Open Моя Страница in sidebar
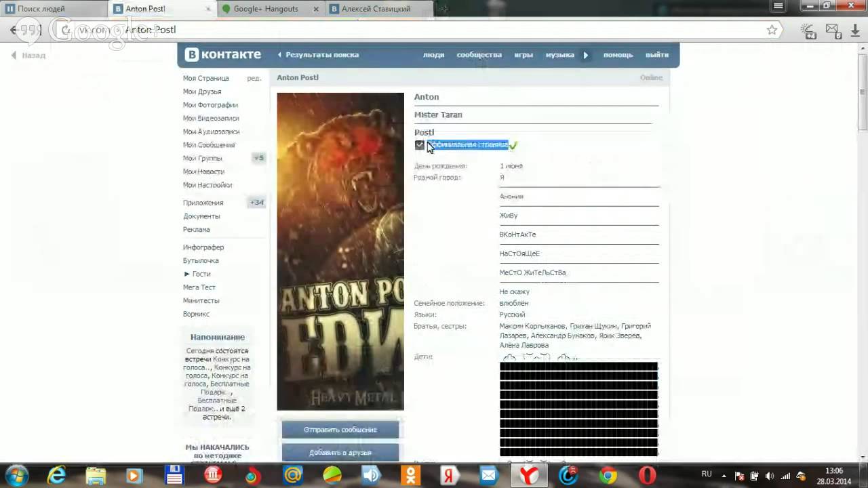 (x=206, y=79)
